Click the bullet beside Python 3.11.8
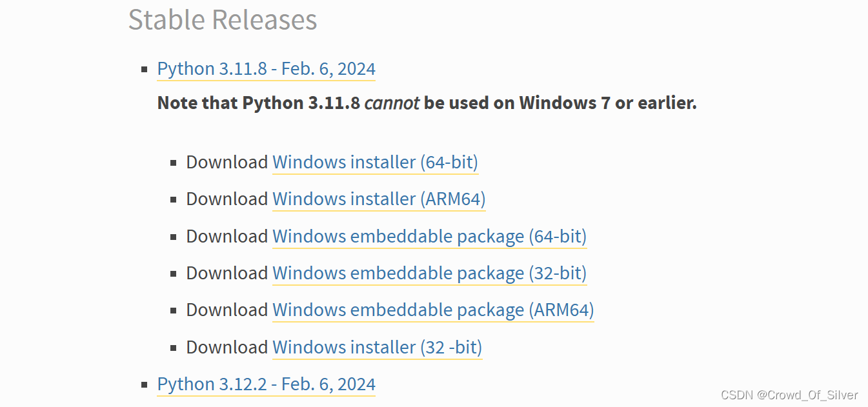Image resolution: width=868 pixels, height=407 pixels. 145,68
